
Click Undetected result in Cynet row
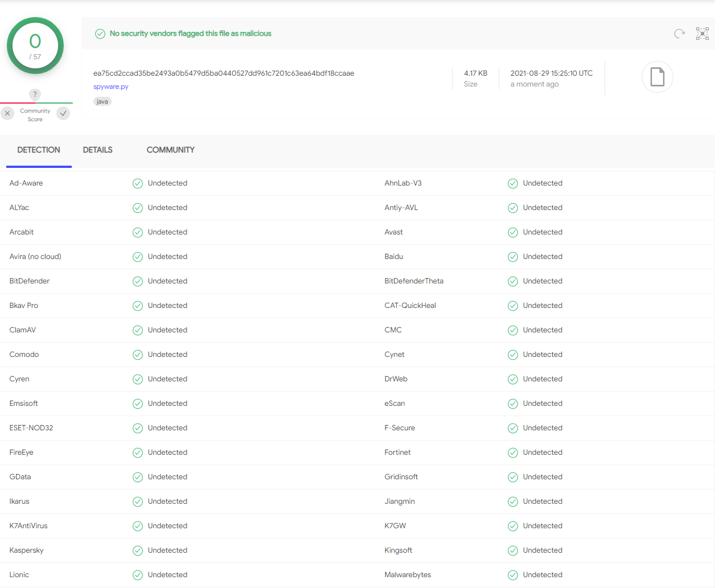(x=543, y=355)
